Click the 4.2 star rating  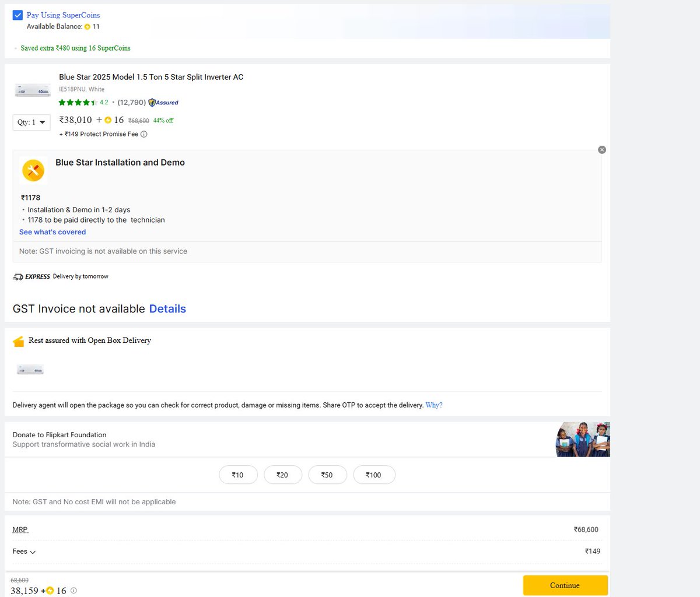click(83, 103)
